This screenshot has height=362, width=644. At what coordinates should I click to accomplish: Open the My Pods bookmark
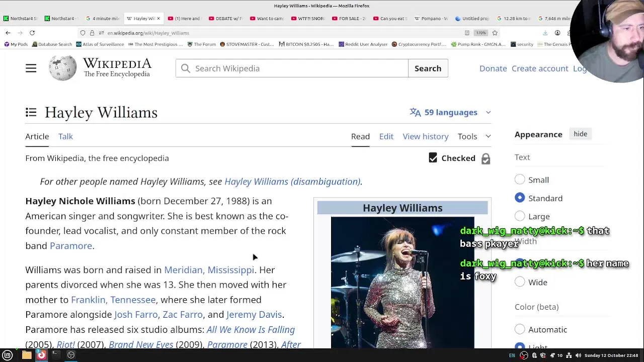coord(16,44)
